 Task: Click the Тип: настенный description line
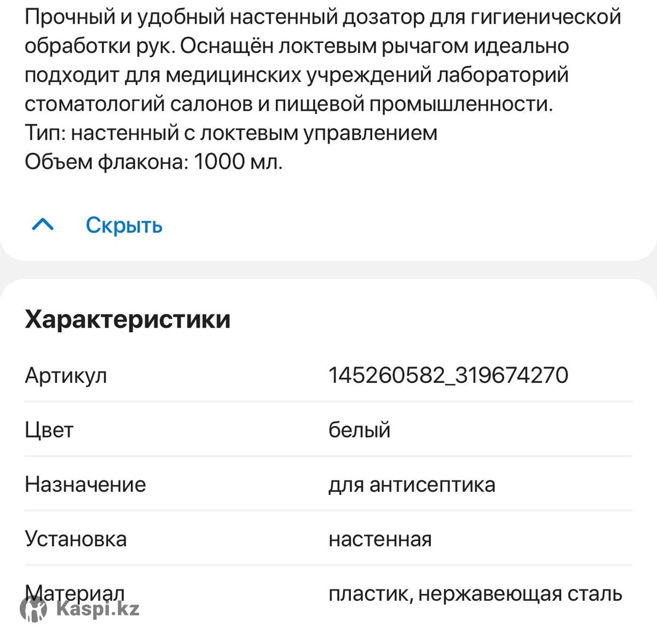(230, 133)
